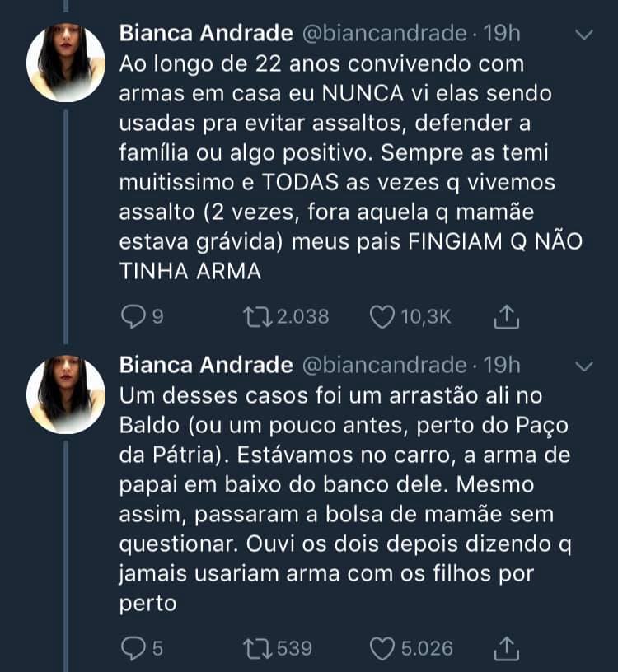Like the second tweet with 5.026 likes

[x=382, y=648]
